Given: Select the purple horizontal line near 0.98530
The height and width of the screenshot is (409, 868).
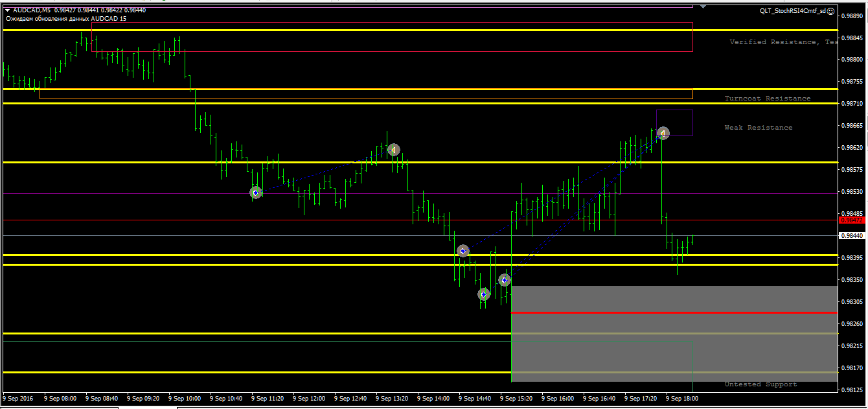Looking at the screenshot, I should 420,193.
